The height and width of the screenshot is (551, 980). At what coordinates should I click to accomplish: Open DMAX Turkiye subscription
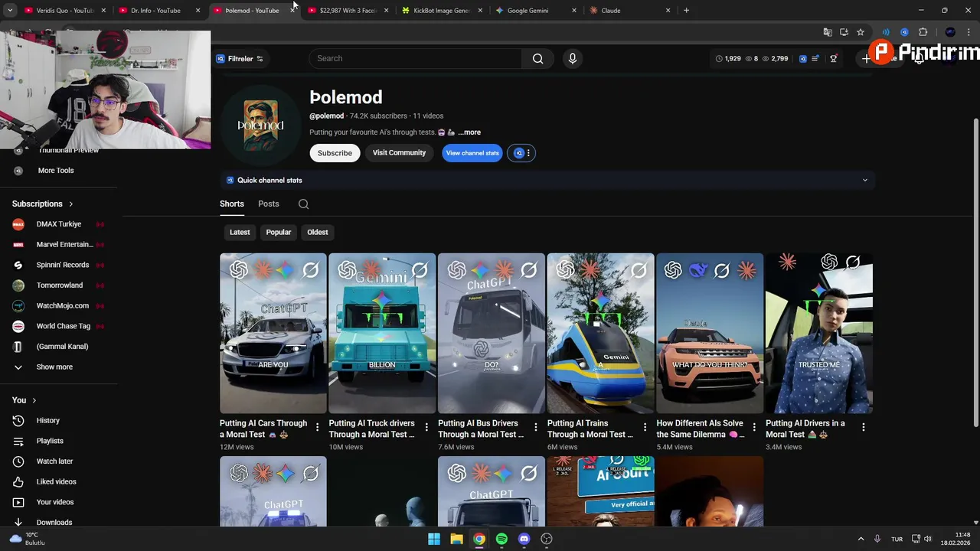[x=58, y=224]
